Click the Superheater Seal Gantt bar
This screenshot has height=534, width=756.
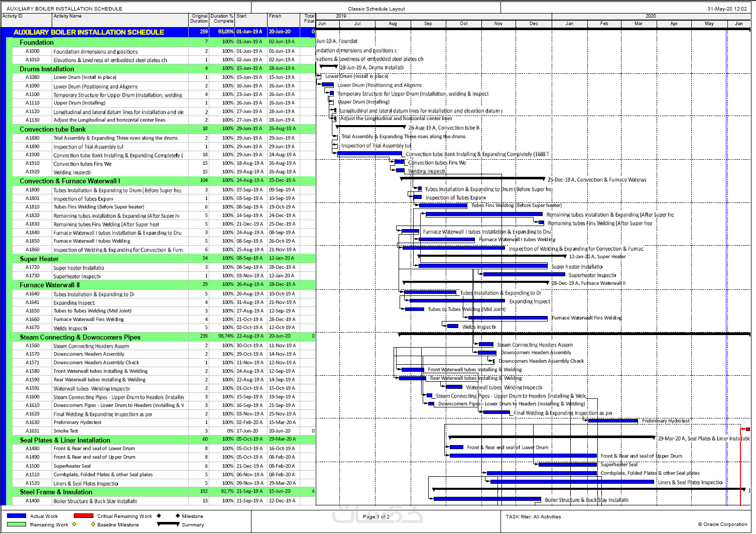click(567, 464)
